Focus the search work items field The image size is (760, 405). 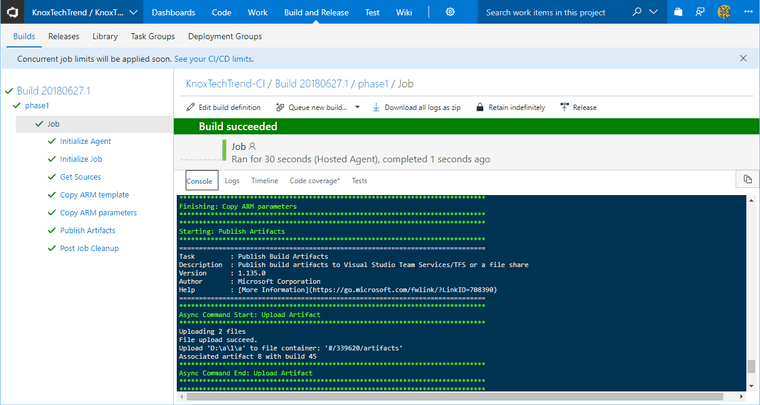(x=555, y=13)
